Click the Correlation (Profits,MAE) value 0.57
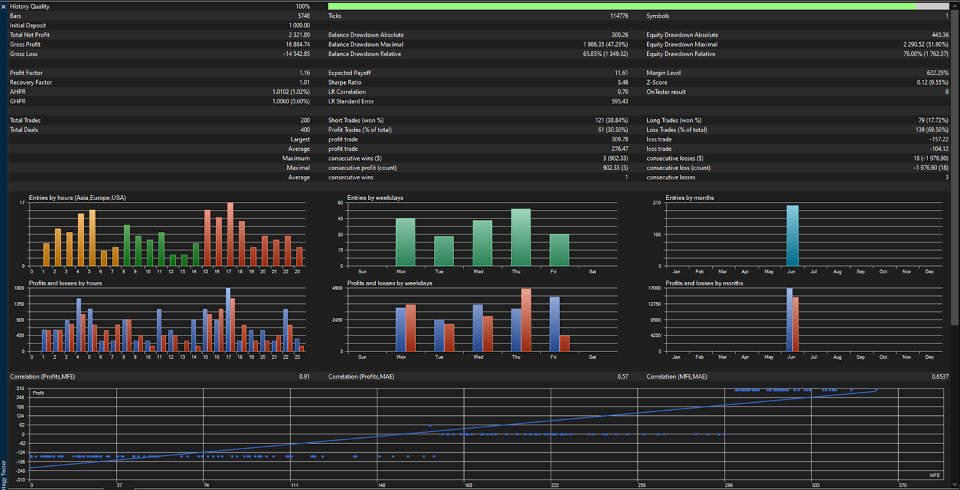960x490 pixels. pos(623,377)
